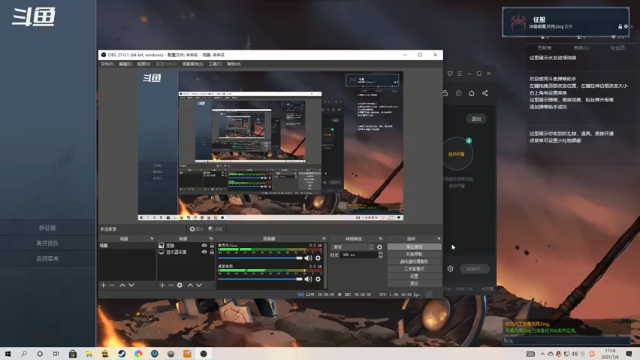
Task: Click the 退出 pill button in Douyu companion
Action: pyautogui.click(x=476, y=119)
